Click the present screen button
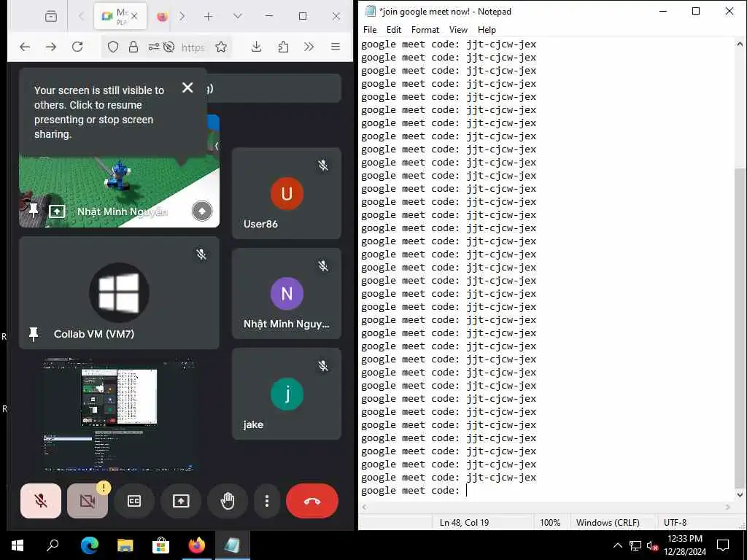The width and height of the screenshot is (747, 560). tap(181, 501)
